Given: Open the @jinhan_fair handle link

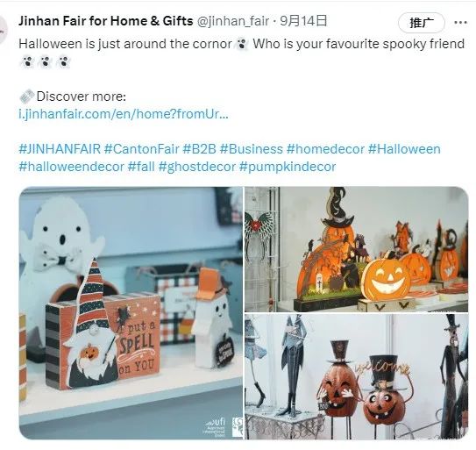Looking at the screenshot, I should pyautogui.click(x=233, y=21).
